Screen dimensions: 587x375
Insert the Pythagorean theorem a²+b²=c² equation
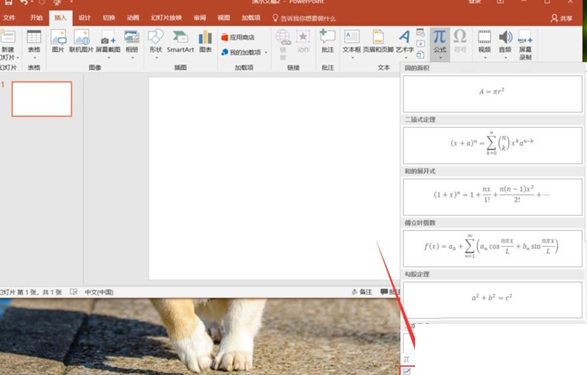pyautogui.click(x=492, y=300)
